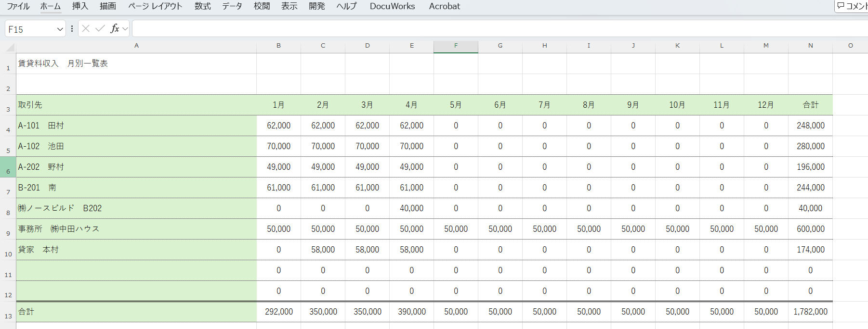The height and width of the screenshot is (329, 868).
Task: Click the three-dot name box resize handle
Action: 72,29
